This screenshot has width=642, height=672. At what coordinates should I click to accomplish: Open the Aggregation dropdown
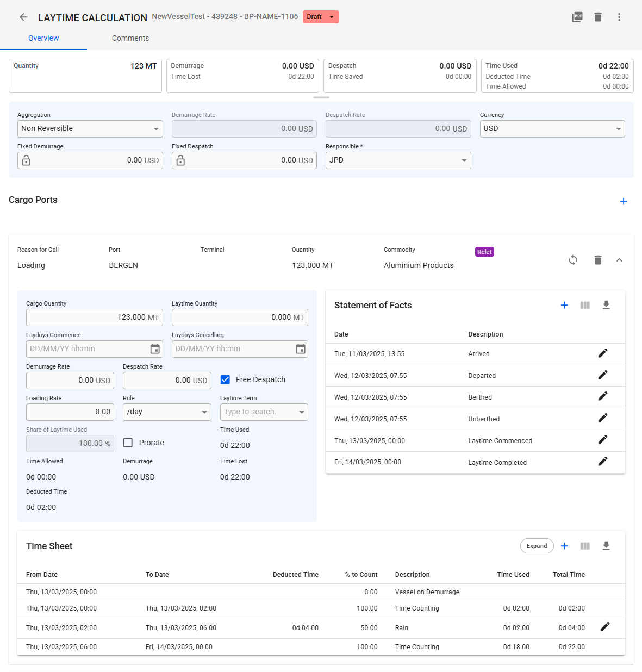coord(90,129)
